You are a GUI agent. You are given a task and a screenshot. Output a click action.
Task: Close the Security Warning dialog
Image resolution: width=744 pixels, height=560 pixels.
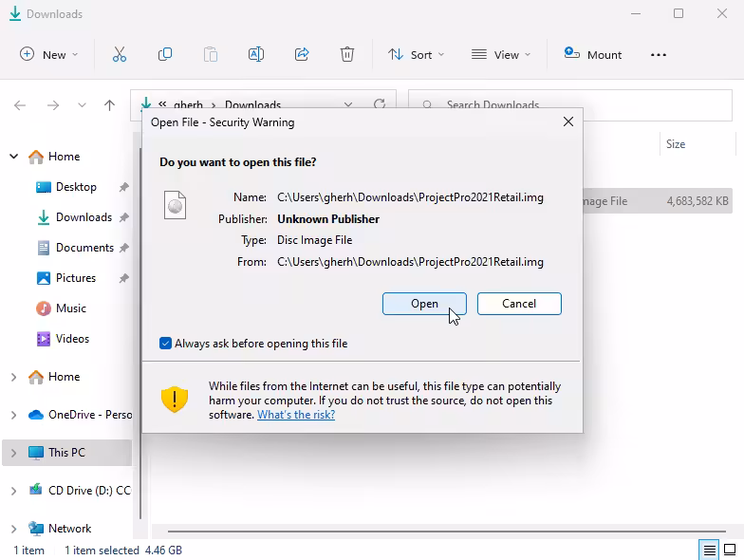[x=567, y=121]
